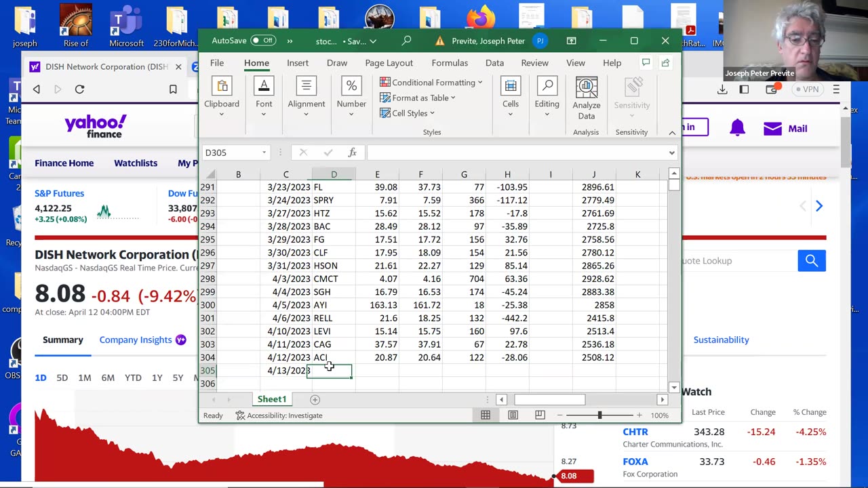868x488 pixels.
Task: Switch to the View ribbon tab
Action: [x=576, y=62]
